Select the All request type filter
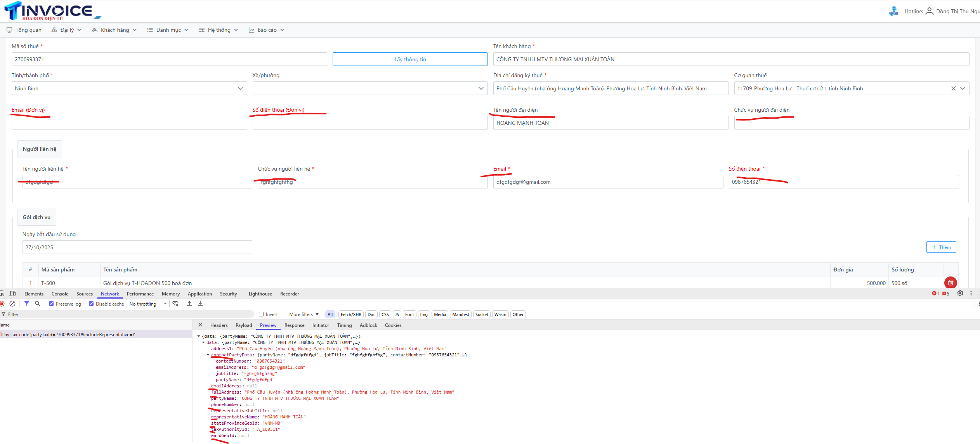Image resolution: width=980 pixels, height=444 pixels. (330, 314)
